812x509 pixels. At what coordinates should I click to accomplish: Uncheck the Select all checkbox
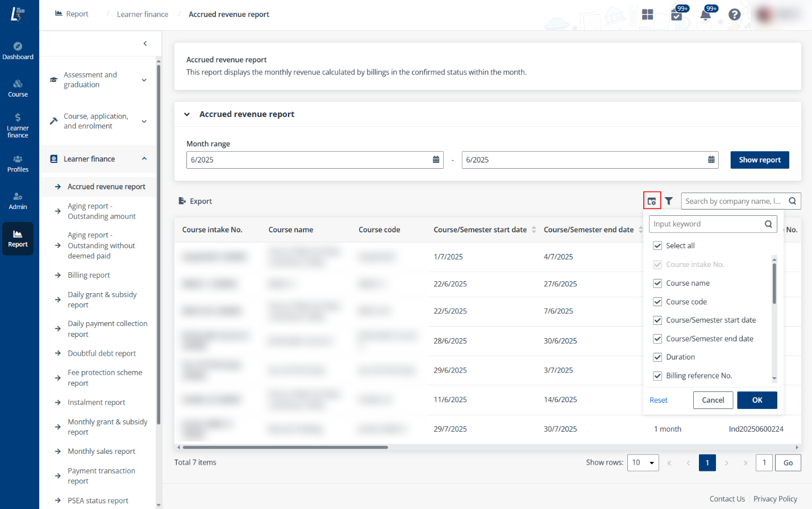[657, 245]
